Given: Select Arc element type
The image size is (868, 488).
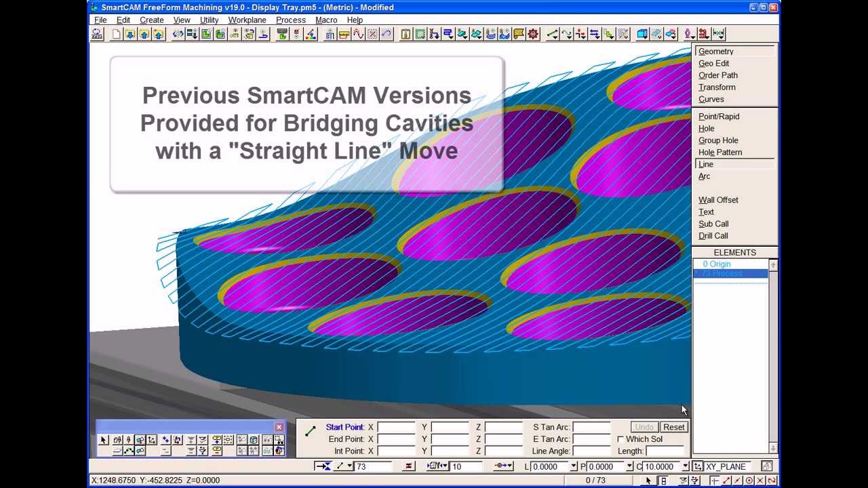Looking at the screenshot, I should [x=705, y=176].
